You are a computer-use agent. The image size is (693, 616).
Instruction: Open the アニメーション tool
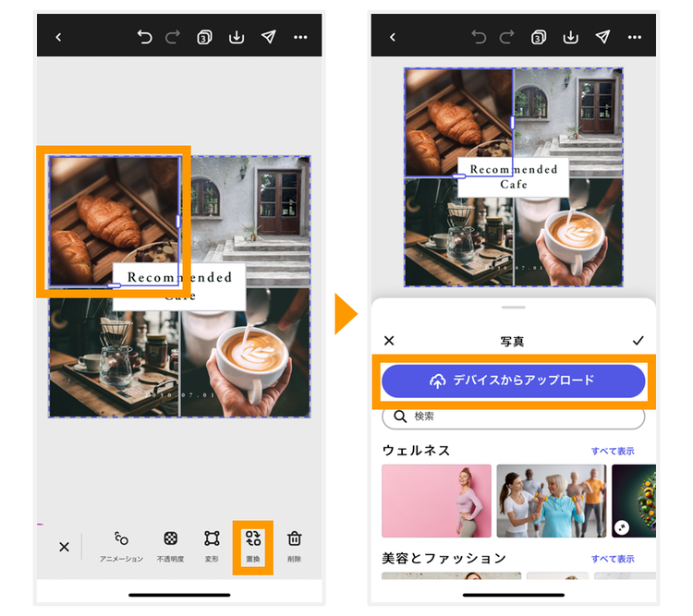(x=121, y=547)
